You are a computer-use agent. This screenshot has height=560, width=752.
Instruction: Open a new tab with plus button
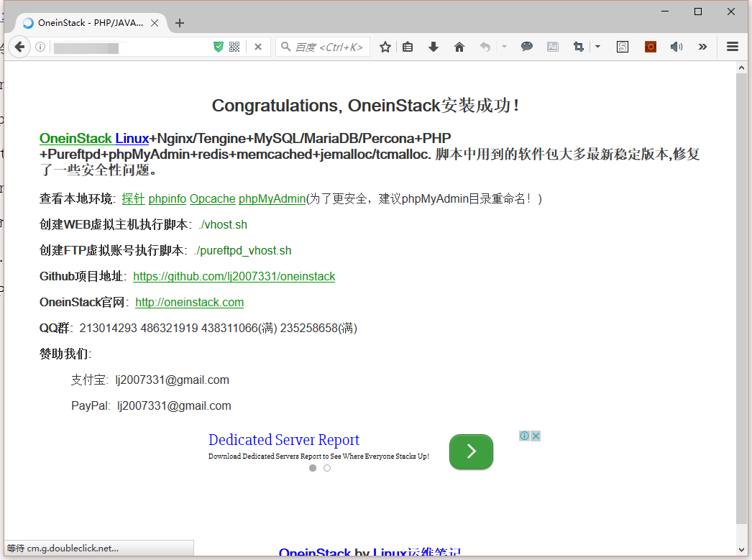tap(179, 23)
